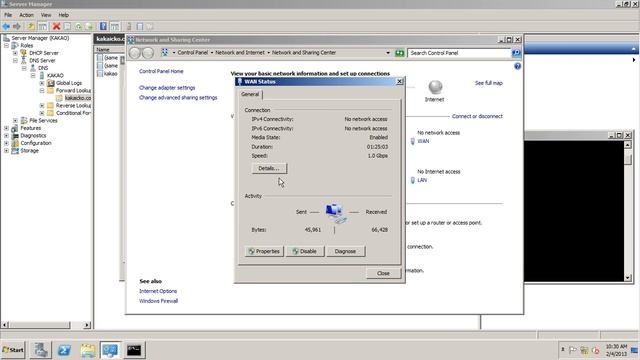Click the See full map link
This screenshot has width=640, height=360.
click(489, 83)
